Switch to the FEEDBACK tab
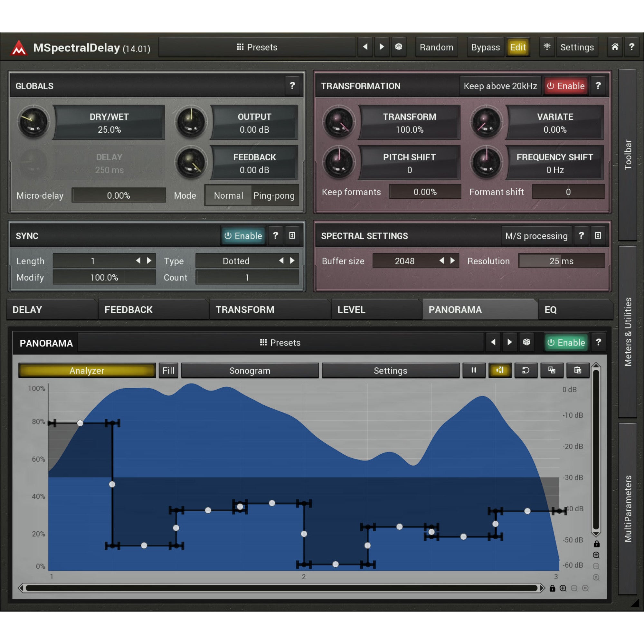This screenshot has width=644, height=644. 154,309
